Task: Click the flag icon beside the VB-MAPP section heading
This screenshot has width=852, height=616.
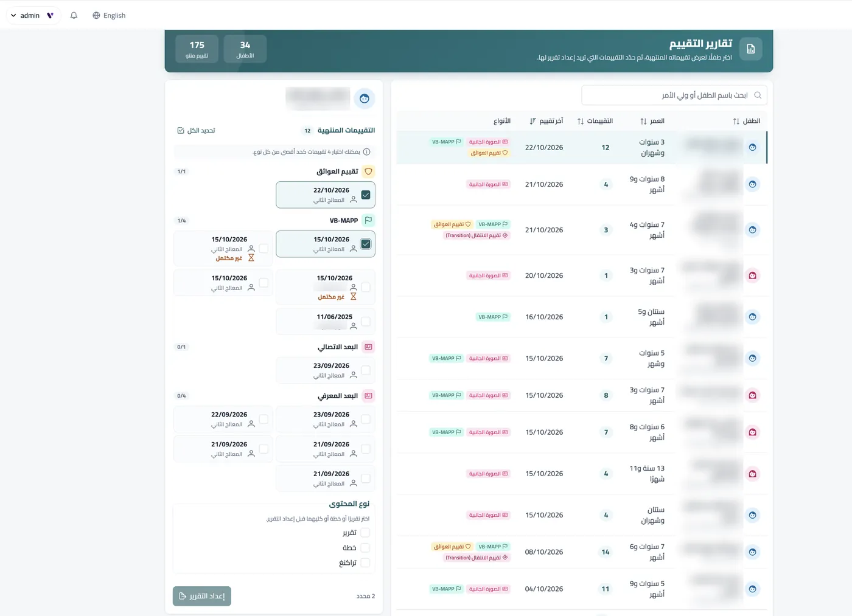Action: [368, 220]
